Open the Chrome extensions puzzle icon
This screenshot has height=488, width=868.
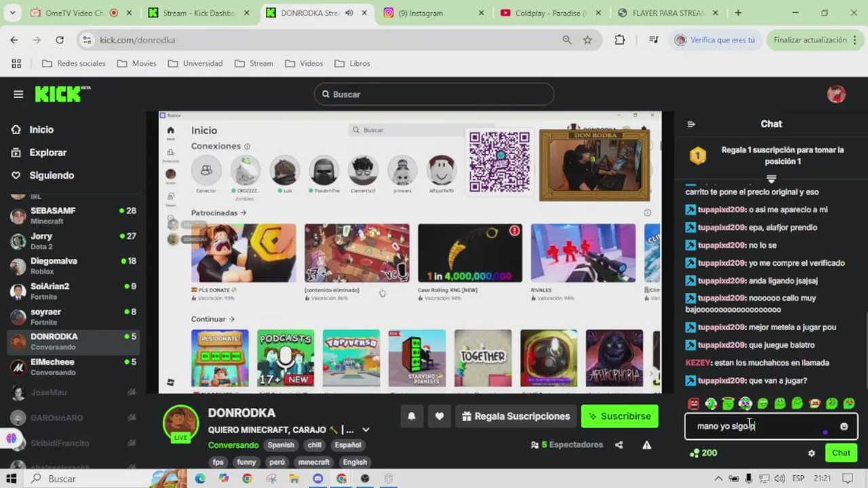click(x=619, y=40)
